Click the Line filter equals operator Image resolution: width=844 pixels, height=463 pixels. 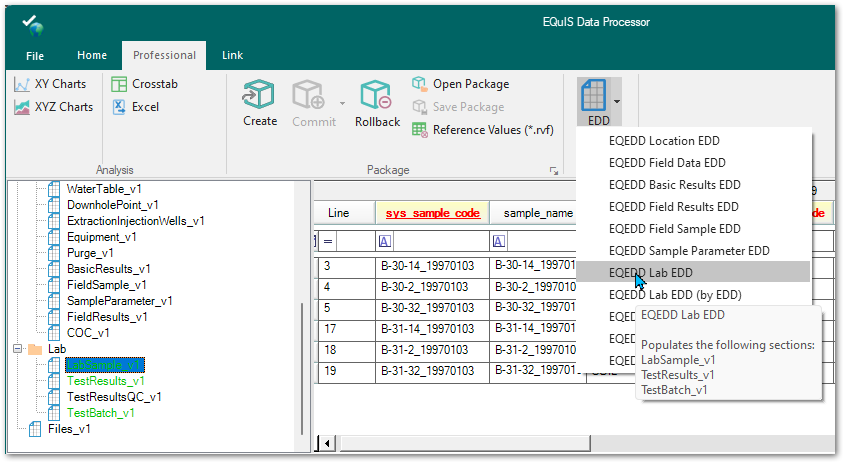tap(328, 242)
